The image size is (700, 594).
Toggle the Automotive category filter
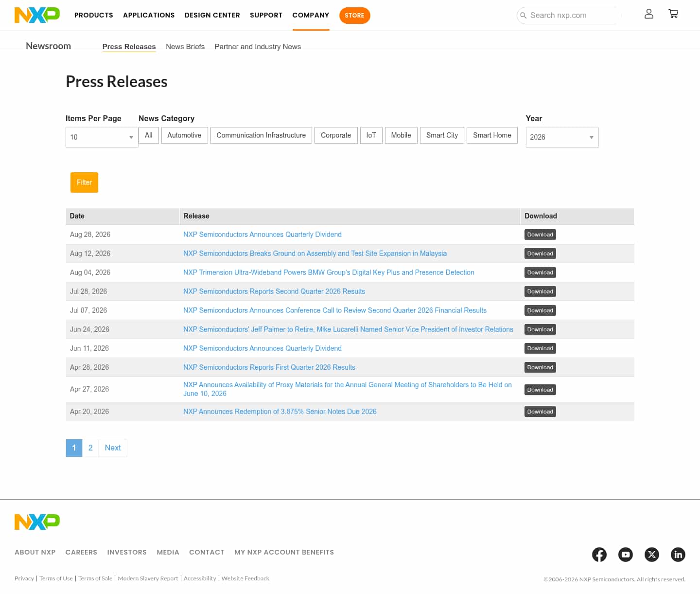(x=184, y=135)
